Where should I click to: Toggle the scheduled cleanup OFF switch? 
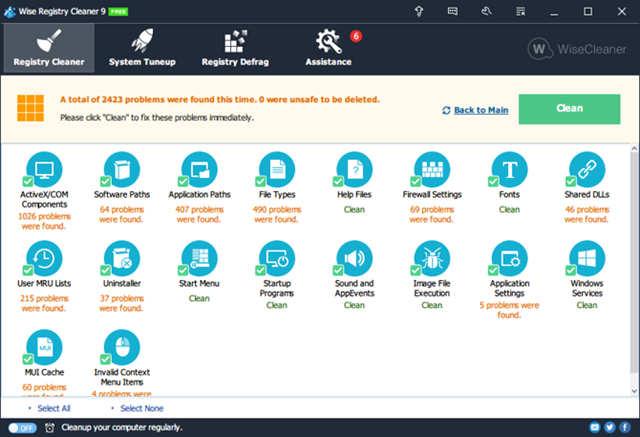[x=22, y=428]
